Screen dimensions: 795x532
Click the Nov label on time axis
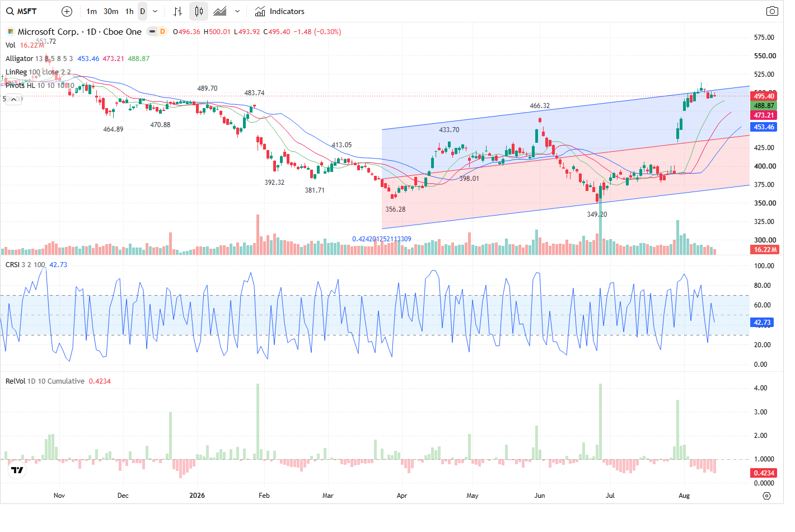coord(59,496)
